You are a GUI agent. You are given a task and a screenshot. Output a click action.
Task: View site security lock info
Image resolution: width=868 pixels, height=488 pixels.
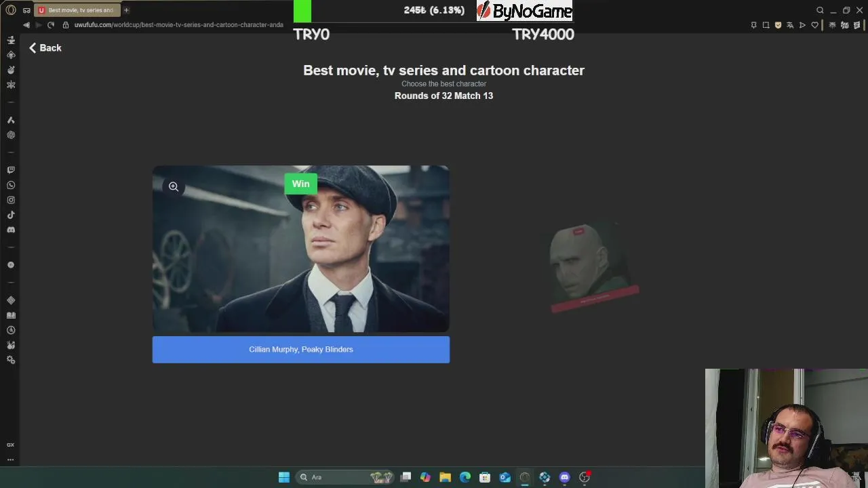tap(66, 25)
